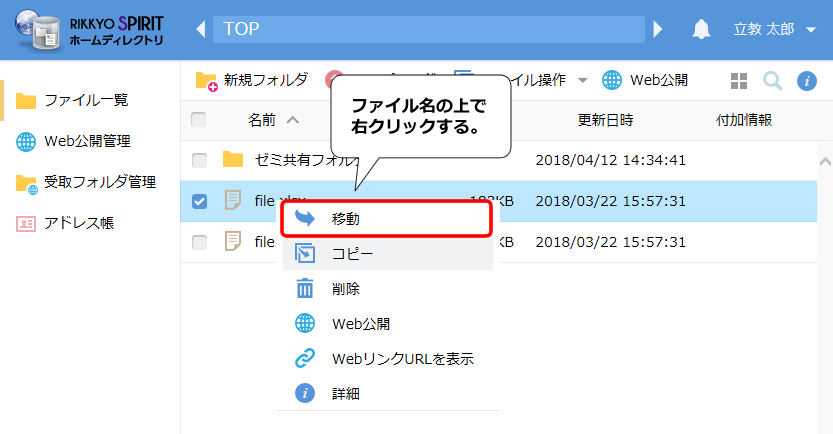Click the Web公開 toolbar button

tap(645, 80)
